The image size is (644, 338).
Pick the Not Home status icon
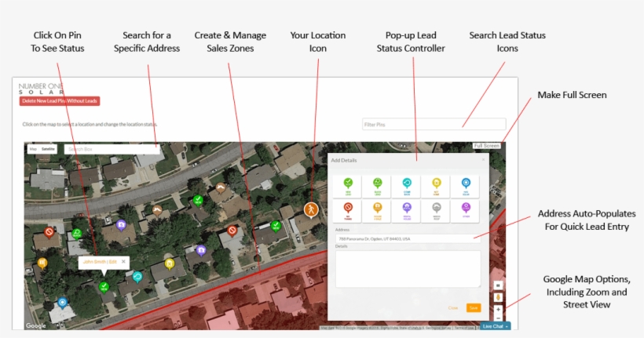pyautogui.click(x=437, y=186)
